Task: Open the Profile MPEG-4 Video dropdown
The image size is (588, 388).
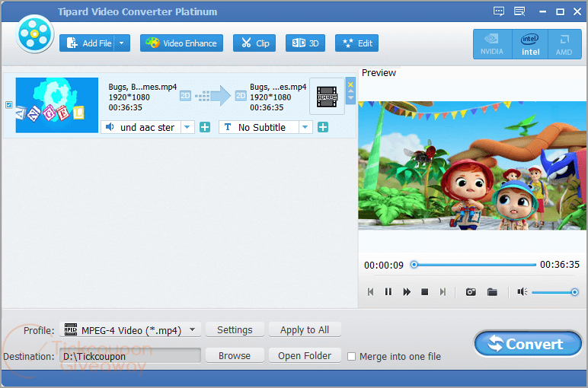Action: click(130, 330)
